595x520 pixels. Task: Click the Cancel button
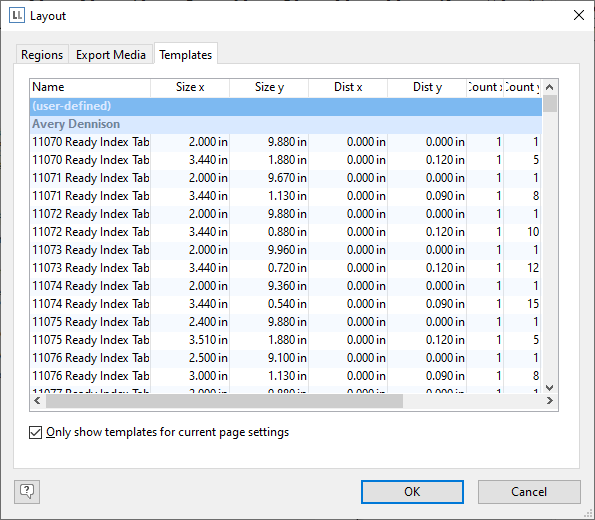pos(529,492)
